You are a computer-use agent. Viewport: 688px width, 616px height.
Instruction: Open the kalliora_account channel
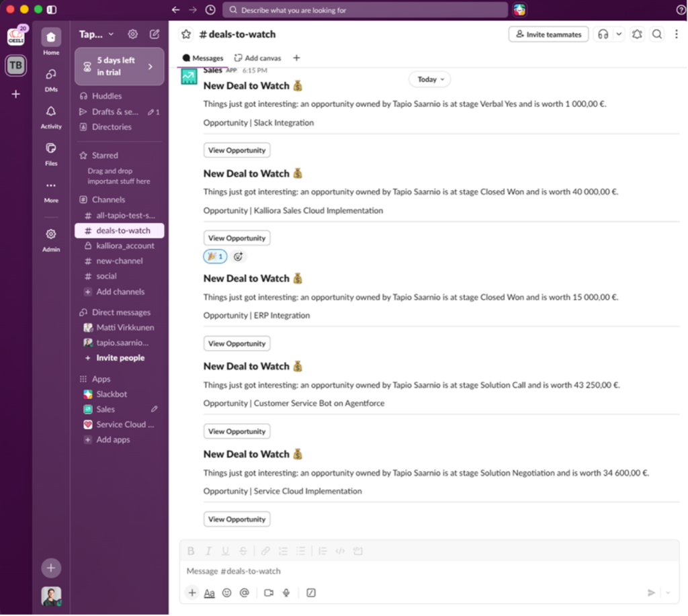click(x=120, y=246)
